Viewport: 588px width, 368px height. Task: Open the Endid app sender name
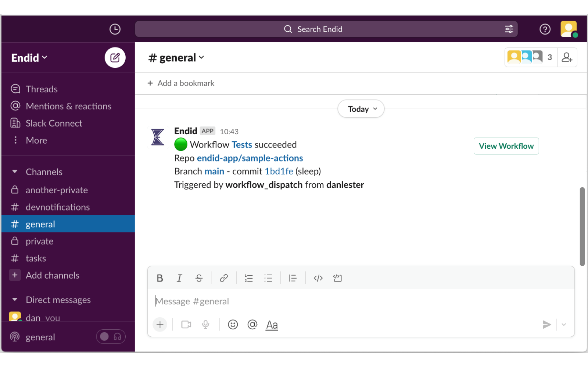186,131
